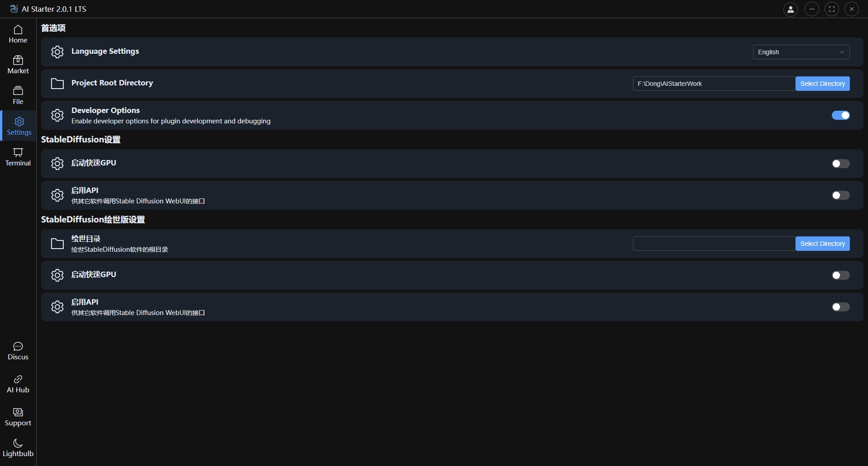Click the user account icon
Viewport: 868px width, 466px height.
[790, 9]
